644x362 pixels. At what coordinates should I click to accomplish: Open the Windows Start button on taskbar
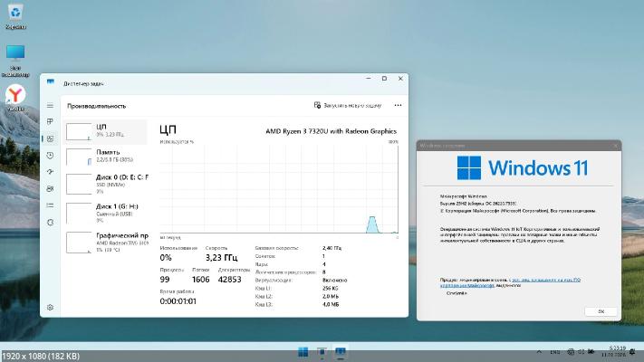303,352
